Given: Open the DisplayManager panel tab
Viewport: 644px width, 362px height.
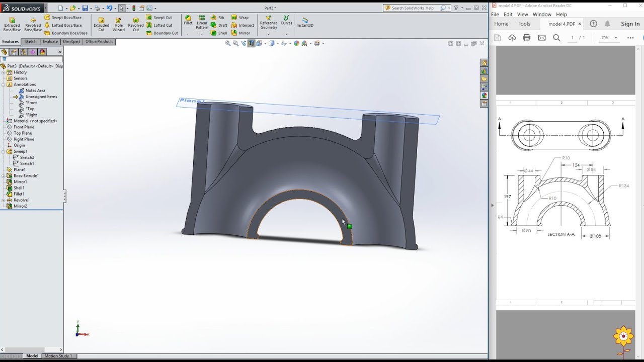Looking at the screenshot, I should 42,52.
